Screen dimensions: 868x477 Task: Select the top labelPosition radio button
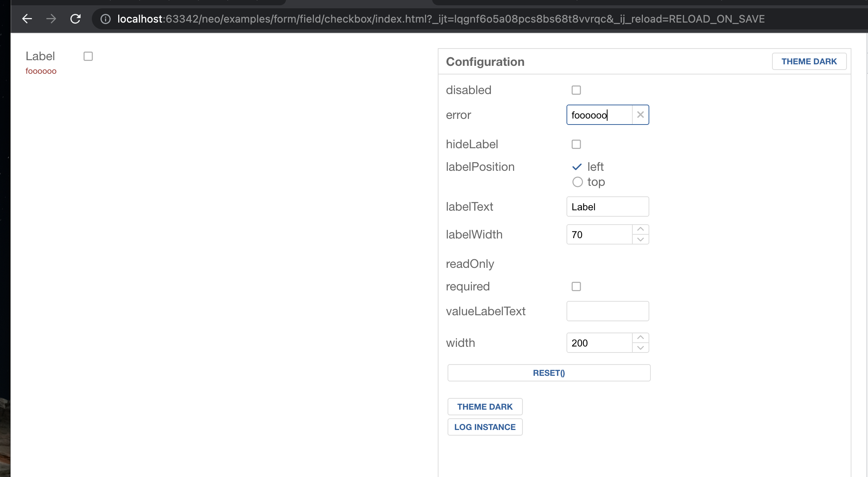point(577,182)
